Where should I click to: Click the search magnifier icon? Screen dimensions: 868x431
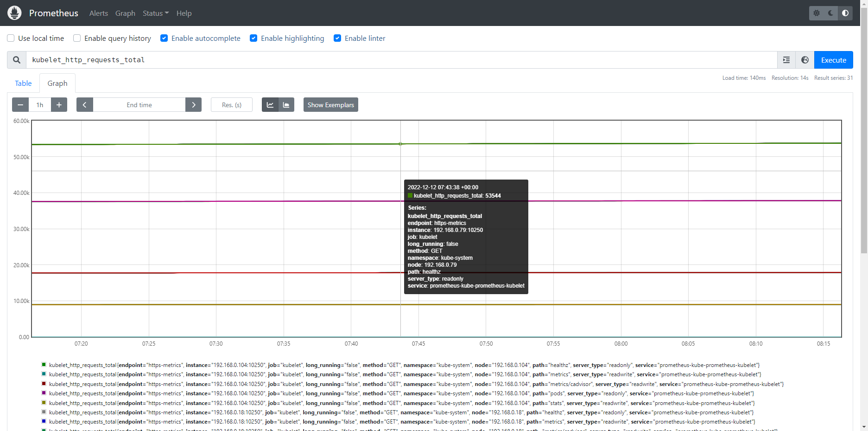(x=17, y=60)
